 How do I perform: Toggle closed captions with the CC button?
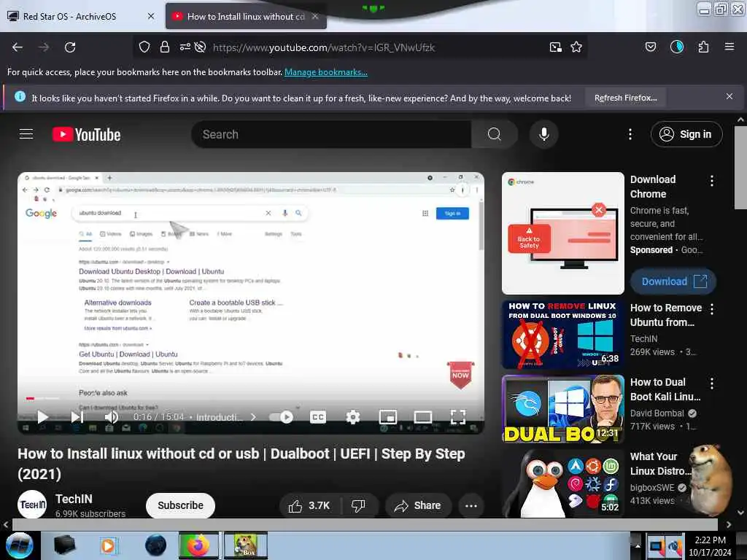pyautogui.click(x=318, y=417)
